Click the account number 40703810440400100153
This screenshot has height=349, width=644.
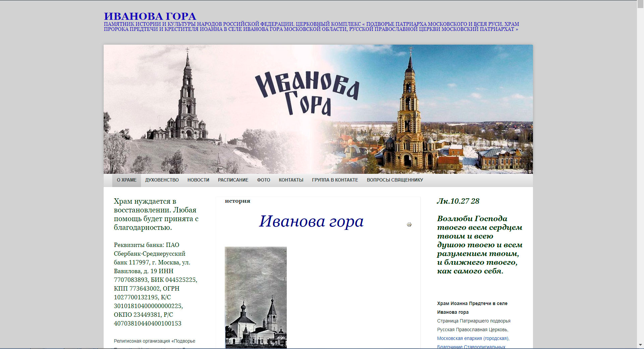point(148,323)
